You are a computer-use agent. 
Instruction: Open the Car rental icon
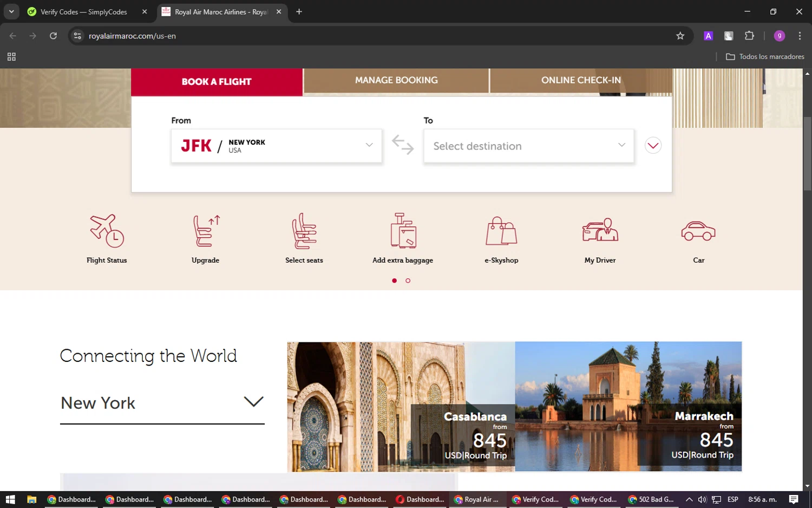coord(698,231)
